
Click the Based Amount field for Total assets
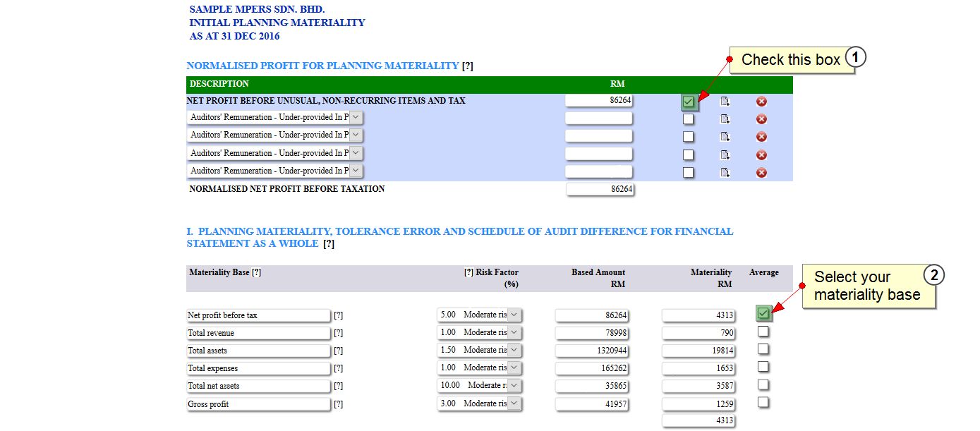pos(591,351)
